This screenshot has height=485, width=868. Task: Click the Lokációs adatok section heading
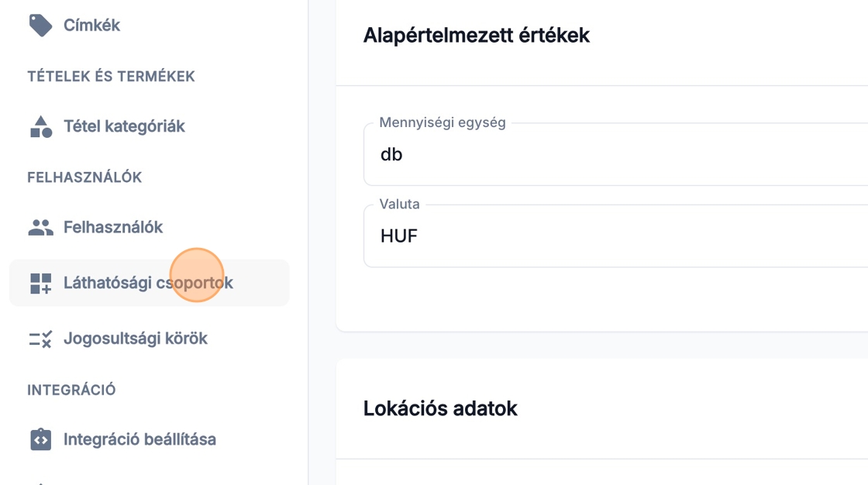tap(440, 408)
